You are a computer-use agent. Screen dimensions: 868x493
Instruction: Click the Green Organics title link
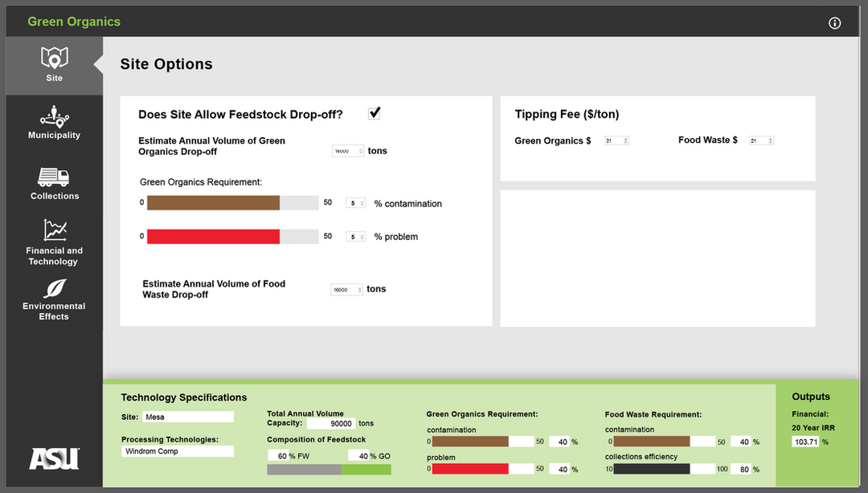tap(74, 22)
